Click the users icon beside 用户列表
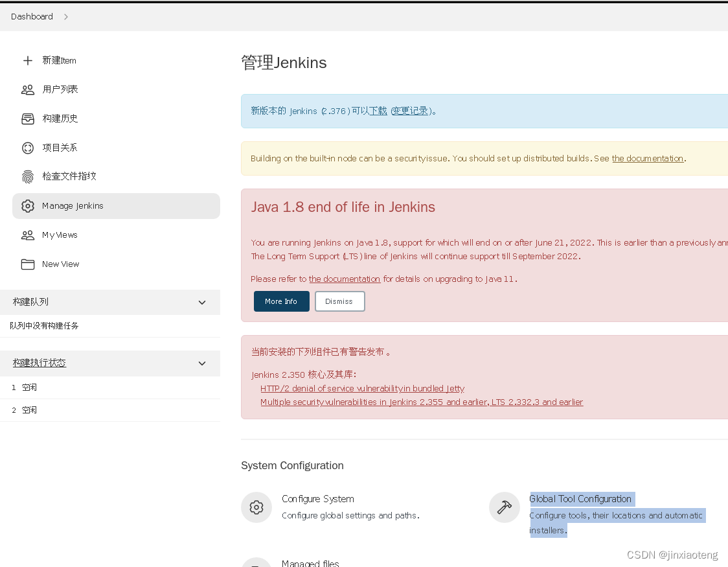Screen dimensions: 728x567 [x=28, y=89]
